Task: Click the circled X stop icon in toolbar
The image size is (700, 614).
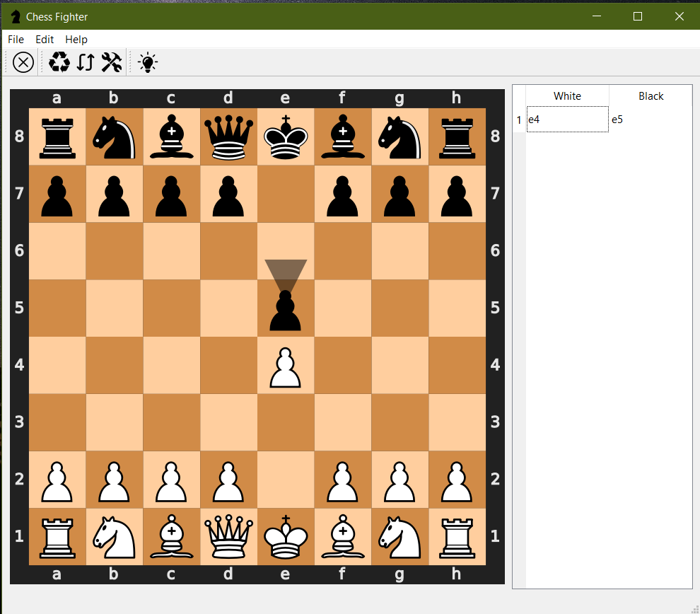Action: coord(23,62)
